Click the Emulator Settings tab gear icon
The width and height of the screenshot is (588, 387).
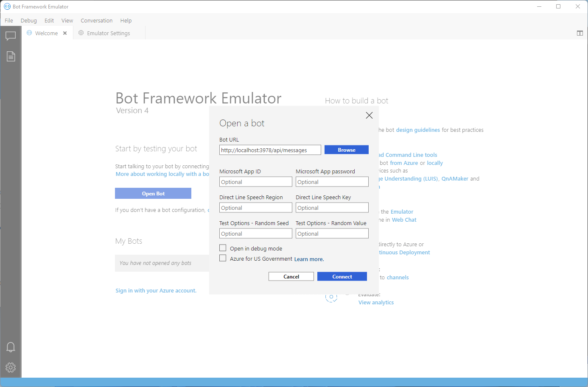point(81,33)
